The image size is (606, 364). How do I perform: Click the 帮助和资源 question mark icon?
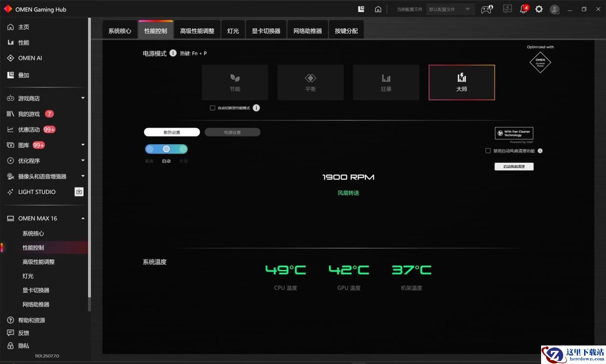coord(11,320)
